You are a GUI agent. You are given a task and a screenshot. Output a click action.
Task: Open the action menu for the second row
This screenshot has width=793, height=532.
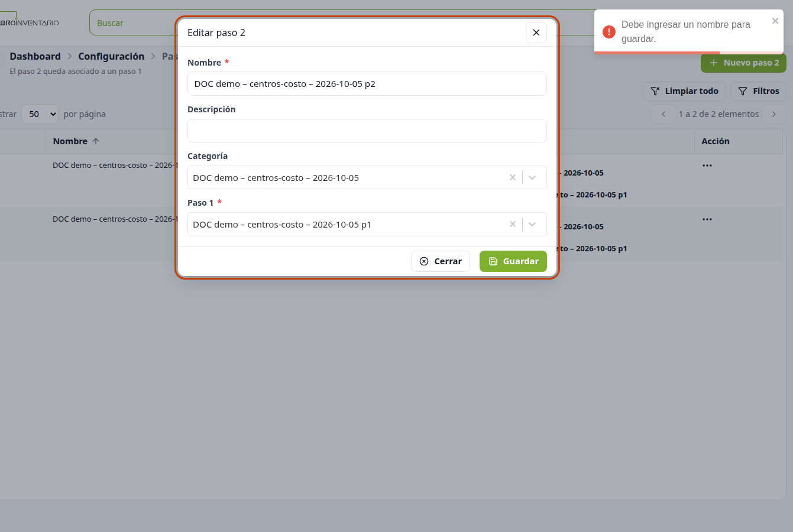coord(707,219)
